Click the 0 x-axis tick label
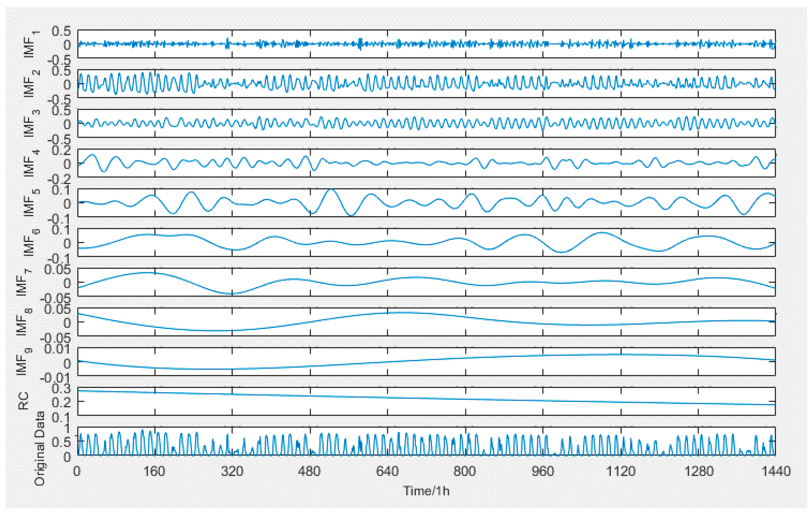This screenshot has height=516, width=812. tap(77, 471)
